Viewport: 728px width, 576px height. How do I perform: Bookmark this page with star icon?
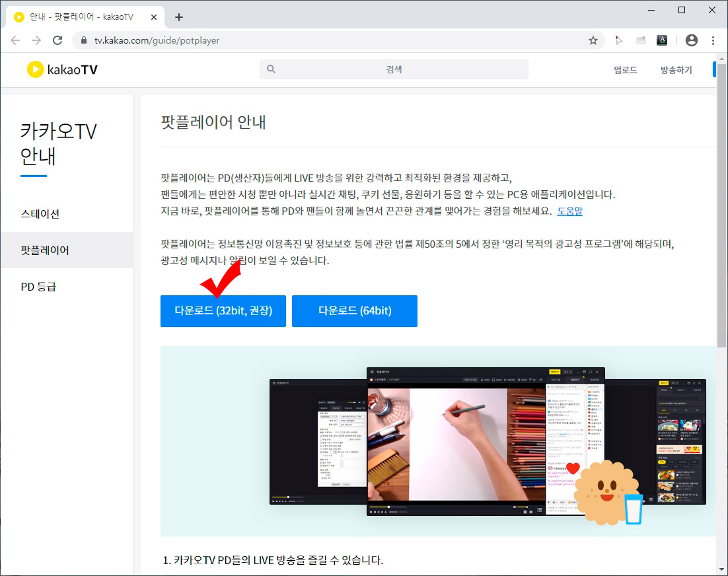[x=593, y=40]
